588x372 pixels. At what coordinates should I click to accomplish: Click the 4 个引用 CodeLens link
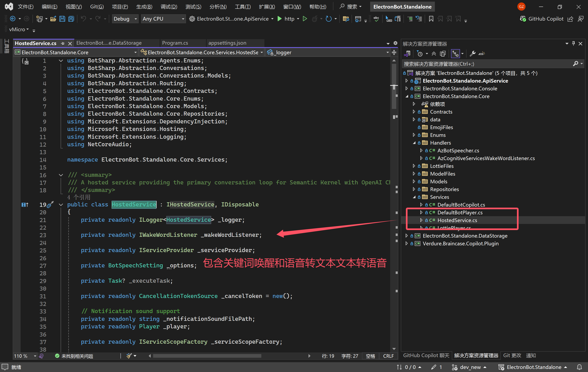(x=79, y=197)
